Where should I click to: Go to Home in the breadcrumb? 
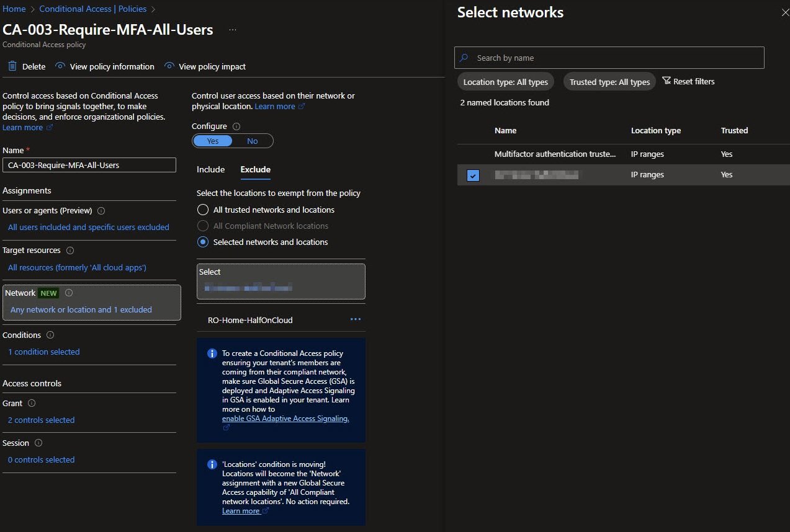tap(14, 9)
